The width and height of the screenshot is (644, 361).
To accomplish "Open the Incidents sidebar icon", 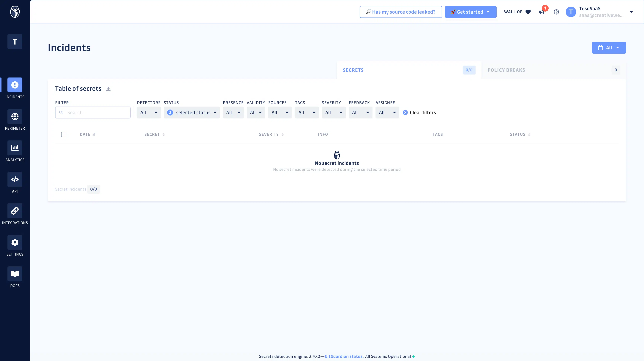I will pos(15,85).
